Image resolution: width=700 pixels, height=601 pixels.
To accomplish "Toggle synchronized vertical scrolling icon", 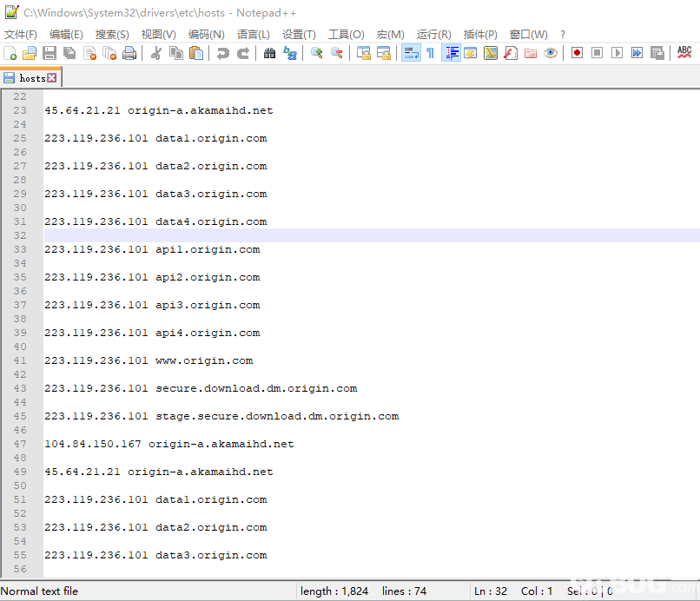I will click(363, 53).
